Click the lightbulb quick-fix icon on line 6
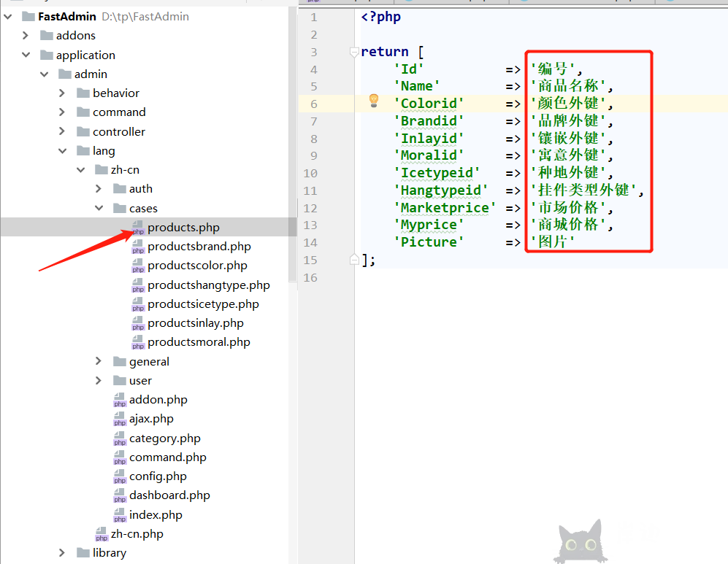The image size is (728, 564). [374, 101]
